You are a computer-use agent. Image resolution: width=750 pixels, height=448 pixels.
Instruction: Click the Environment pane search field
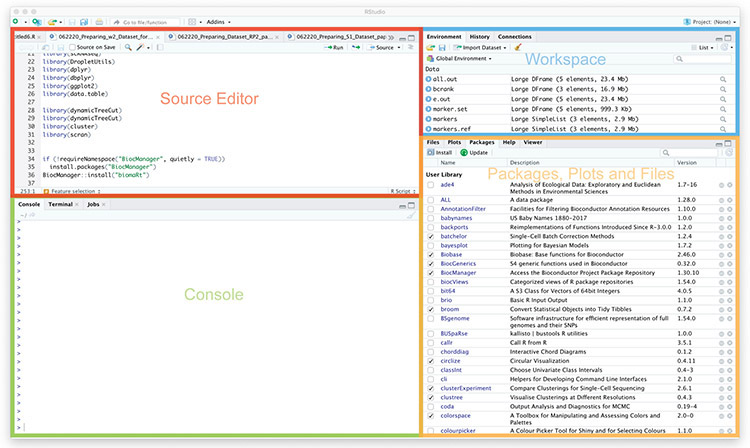[703, 59]
